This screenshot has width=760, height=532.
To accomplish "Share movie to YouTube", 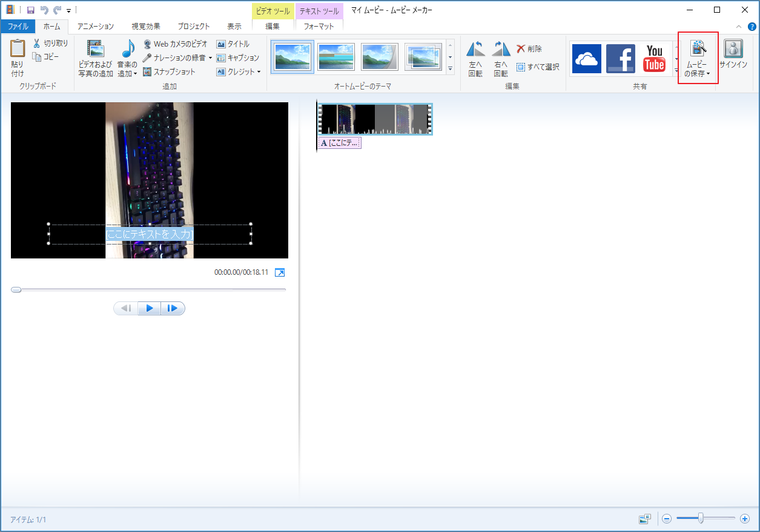I will point(655,59).
